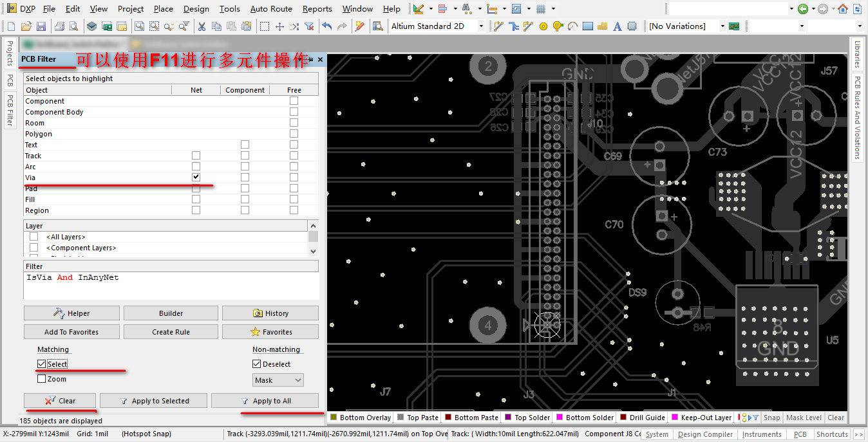Enable the Zoom matching checkbox
868x442 pixels.
pyautogui.click(x=42, y=379)
